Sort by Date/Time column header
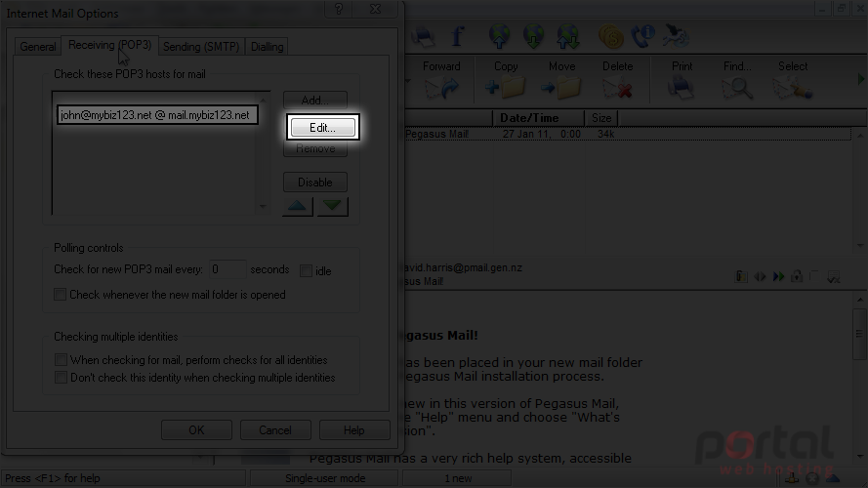868x488 pixels. (x=538, y=118)
